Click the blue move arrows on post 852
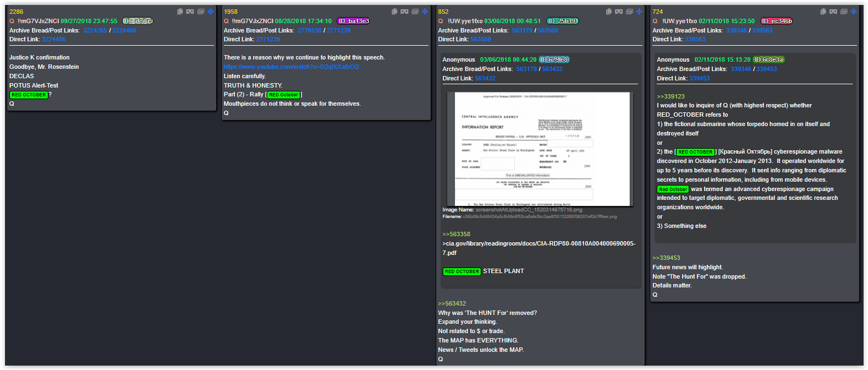 click(639, 12)
